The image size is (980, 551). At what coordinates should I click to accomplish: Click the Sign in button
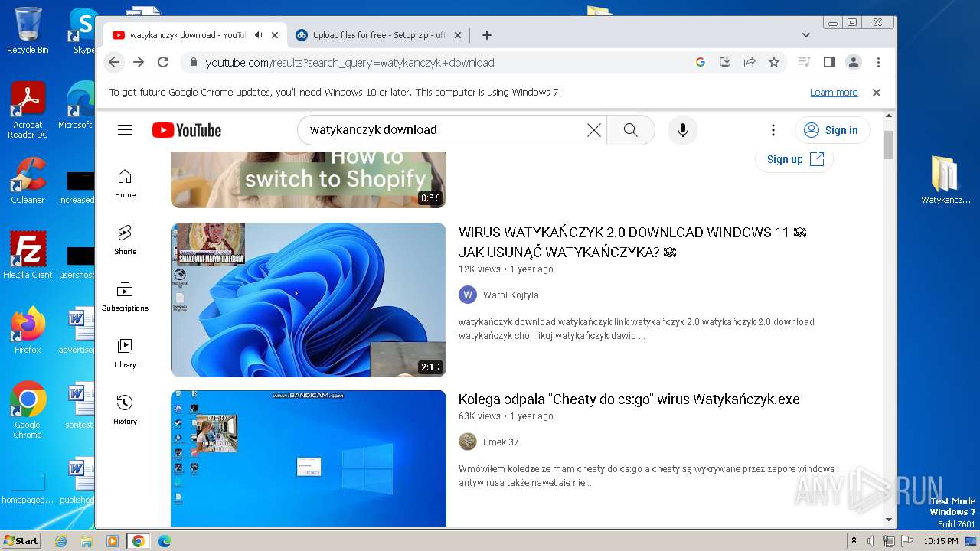pos(832,130)
